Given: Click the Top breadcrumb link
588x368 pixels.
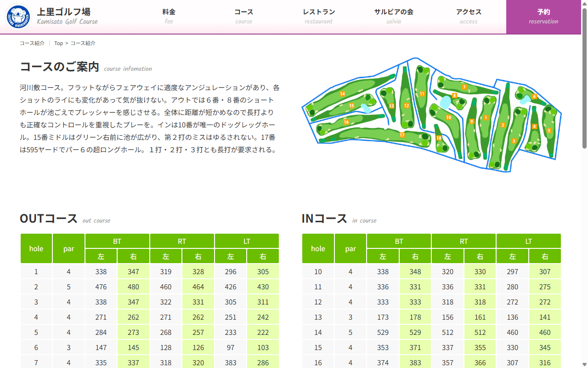Looking at the screenshot, I should pos(58,43).
